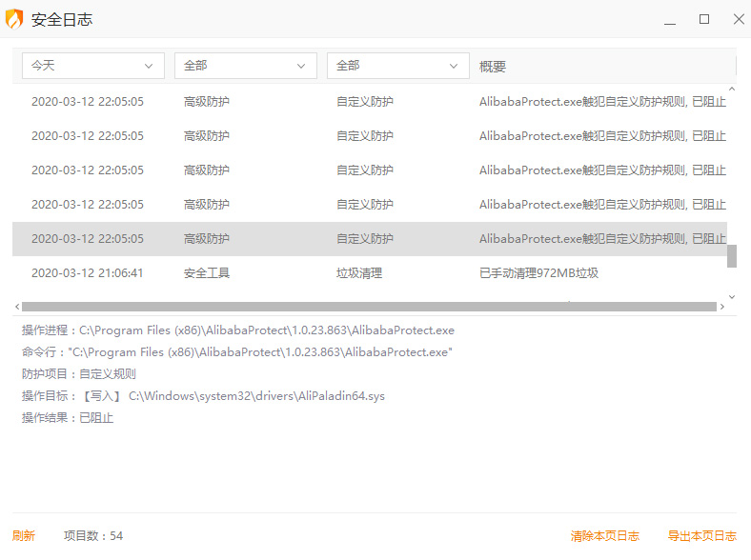Click the vertical scrollbar thumb

coord(732,256)
